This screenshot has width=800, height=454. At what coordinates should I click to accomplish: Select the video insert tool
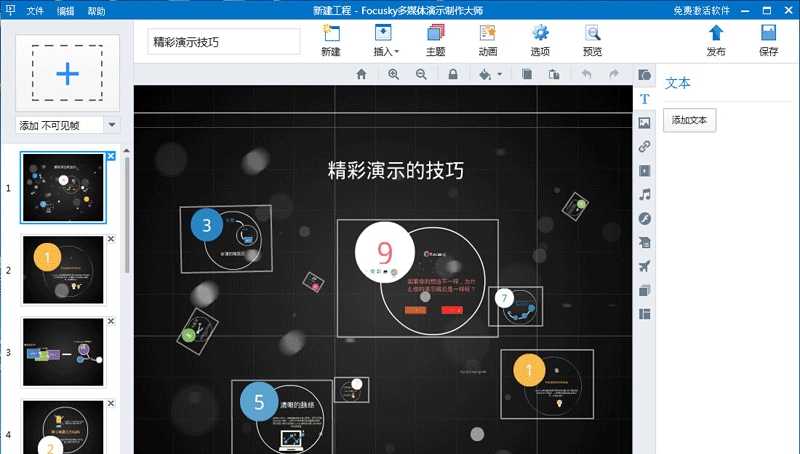(644, 170)
